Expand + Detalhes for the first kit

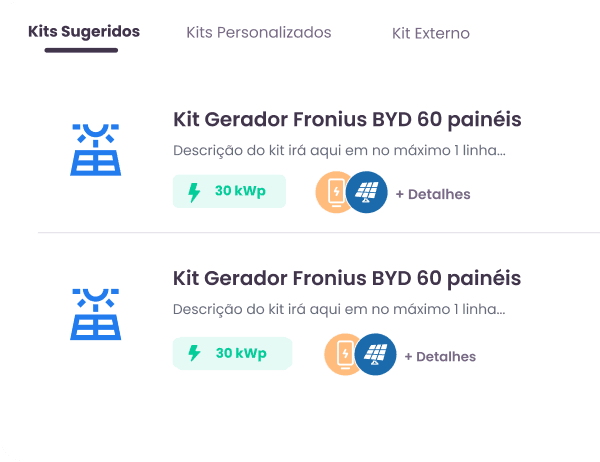point(433,194)
